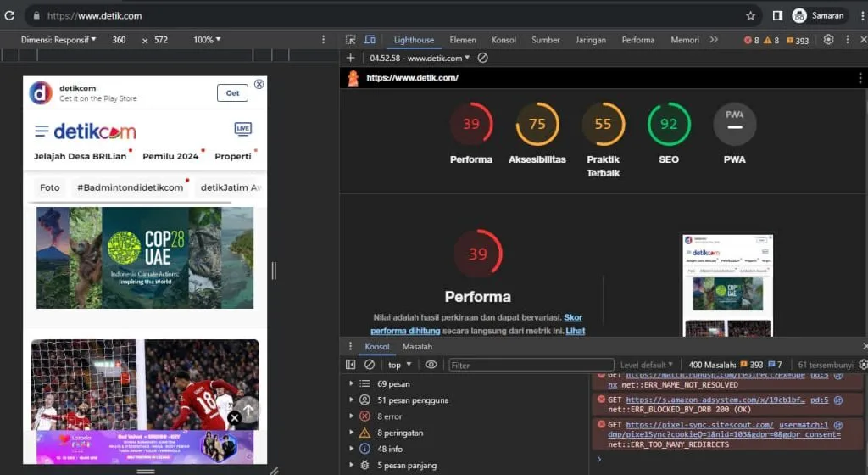This screenshot has width=868, height=475.
Task: Open the pixel-sync.sitescout.com request link
Action: click(699, 425)
